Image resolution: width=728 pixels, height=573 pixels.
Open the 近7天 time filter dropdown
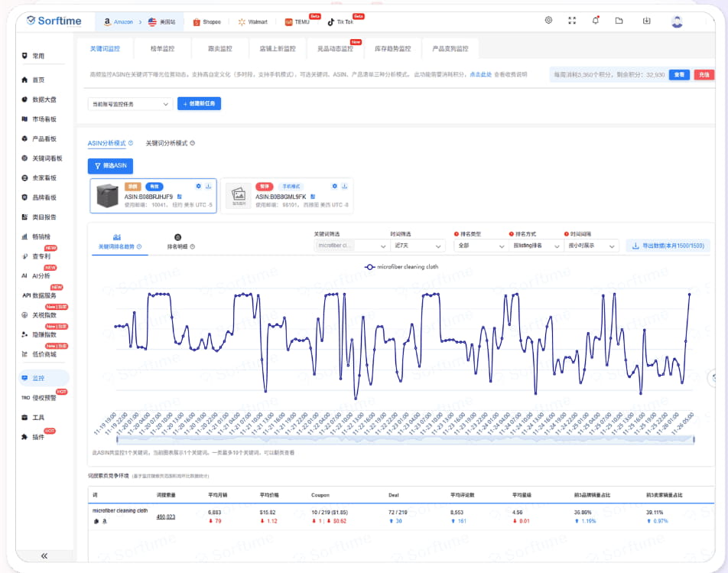click(418, 246)
